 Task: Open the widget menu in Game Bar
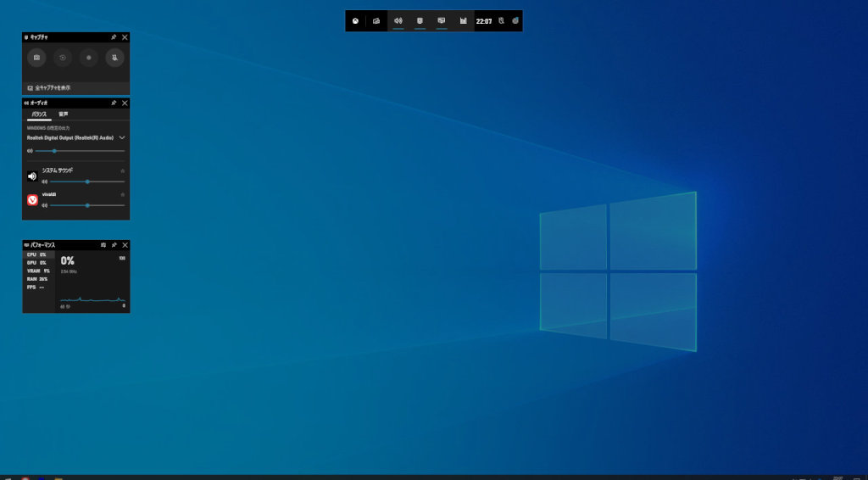(x=376, y=21)
